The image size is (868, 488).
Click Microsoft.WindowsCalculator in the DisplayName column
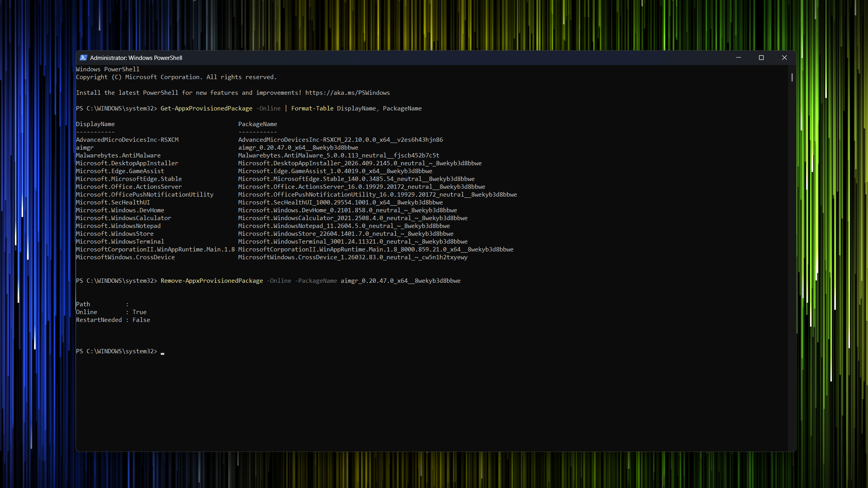[x=123, y=218]
